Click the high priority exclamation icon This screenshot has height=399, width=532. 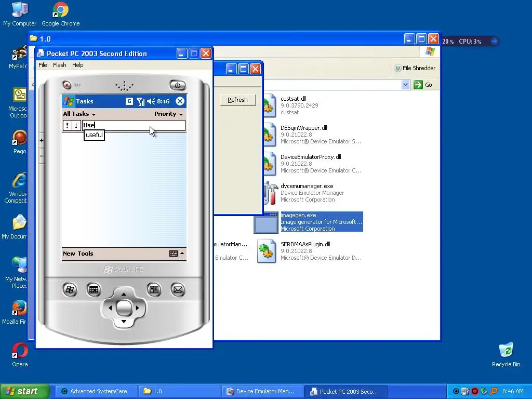pyautogui.click(x=67, y=126)
